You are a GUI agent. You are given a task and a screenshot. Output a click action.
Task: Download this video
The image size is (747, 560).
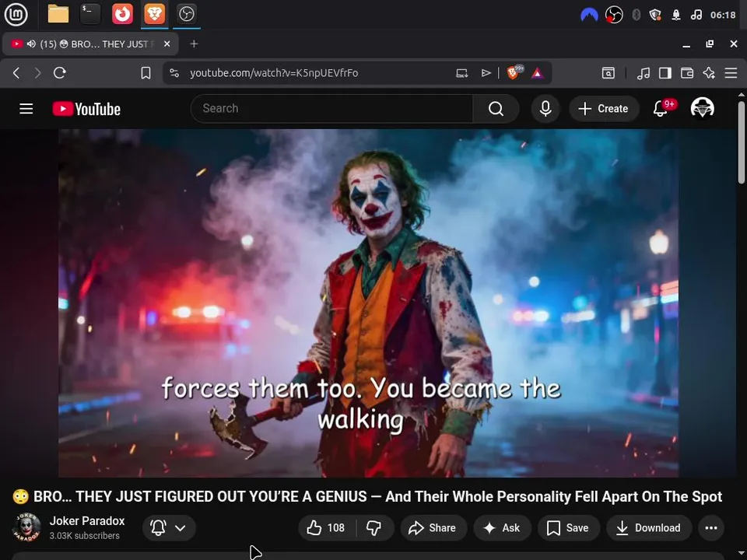coord(649,527)
